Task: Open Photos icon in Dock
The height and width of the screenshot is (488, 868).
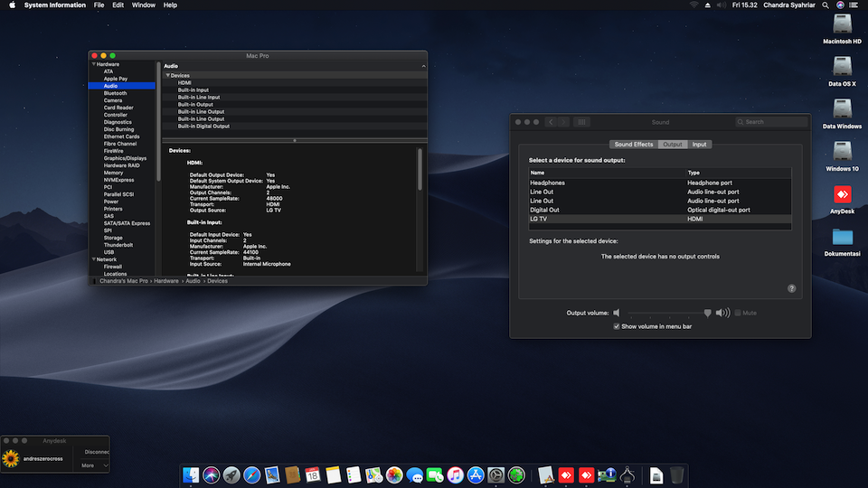Action: (x=394, y=474)
